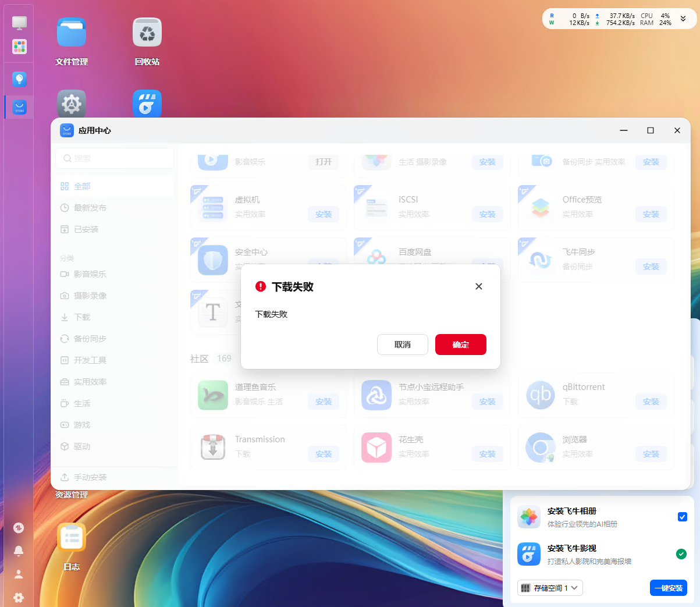Click the monitor icon at top of dock
Image resolution: width=700 pixels, height=607 pixels.
click(19, 22)
